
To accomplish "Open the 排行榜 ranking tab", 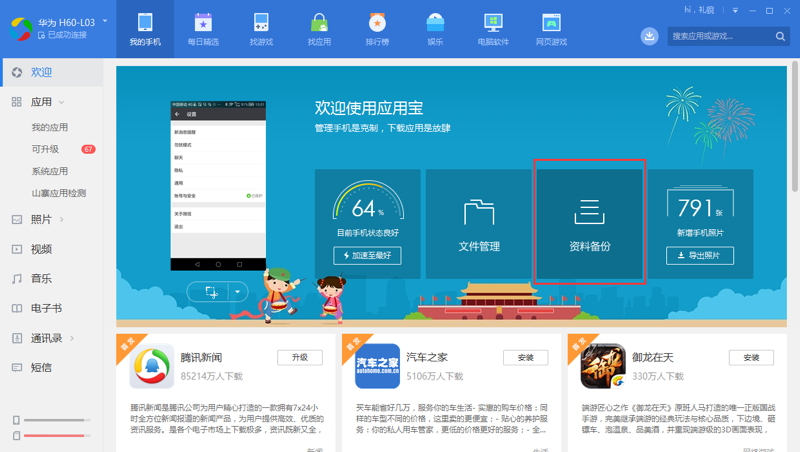I will (377, 29).
